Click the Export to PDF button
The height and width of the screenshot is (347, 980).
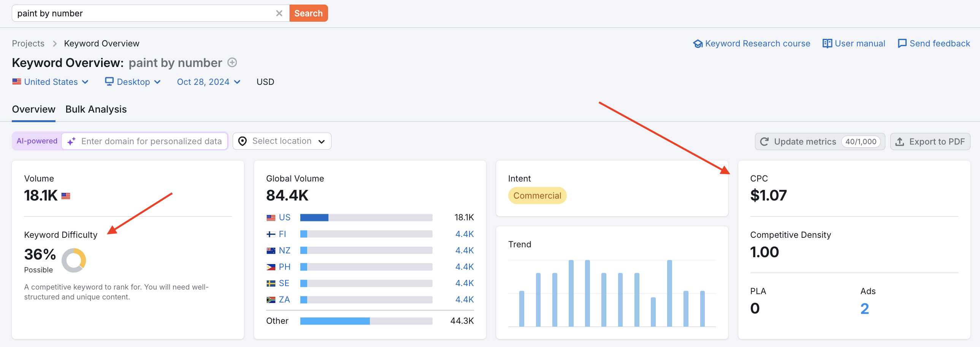[x=930, y=142]
